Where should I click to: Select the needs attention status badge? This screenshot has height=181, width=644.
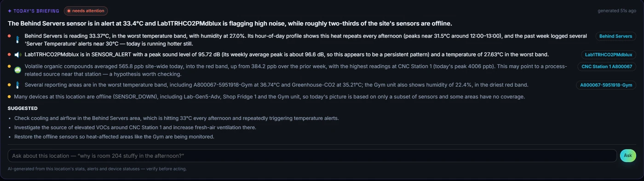(86, 11)
